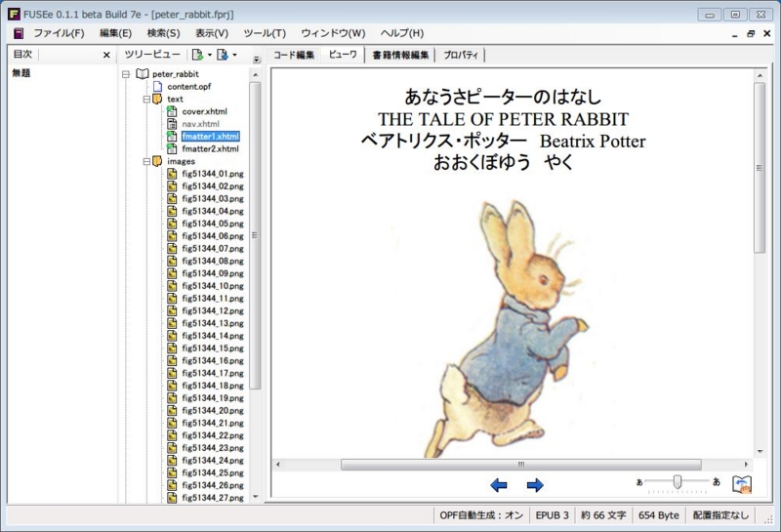Select fmatter1.xhtml in the tree
The image size is (781, 532).
(210, 137)
